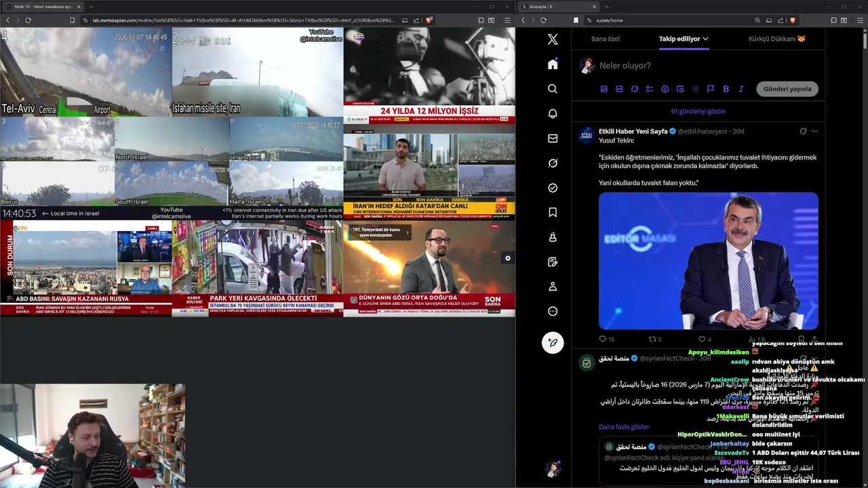Open Etkili Haber Yeni Sayfa profile name
Image resolution: width=868 pixels, height=488 pixels.
tap(633, 131)
